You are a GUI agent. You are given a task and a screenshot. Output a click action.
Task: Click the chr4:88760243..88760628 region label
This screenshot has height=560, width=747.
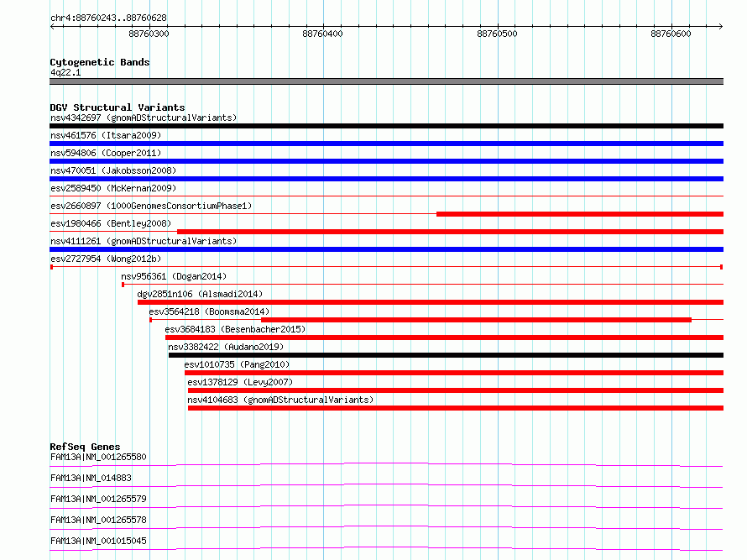[x=108, y=18]
